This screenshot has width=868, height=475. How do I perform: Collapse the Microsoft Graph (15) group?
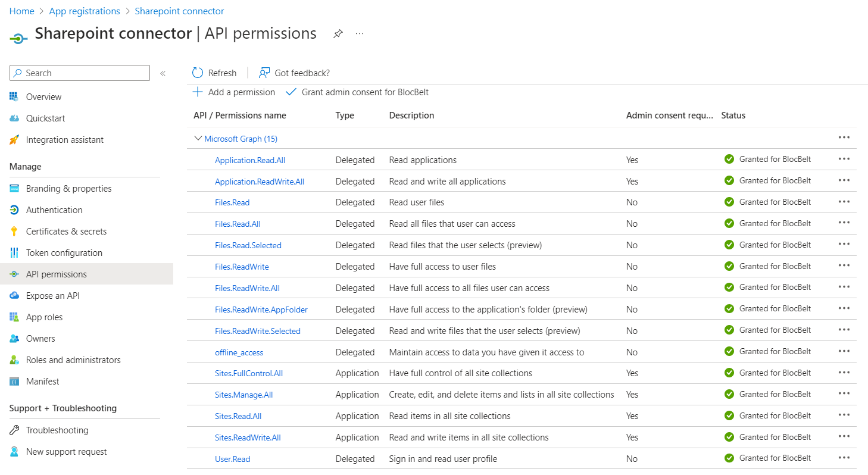(x=198, y=139)
